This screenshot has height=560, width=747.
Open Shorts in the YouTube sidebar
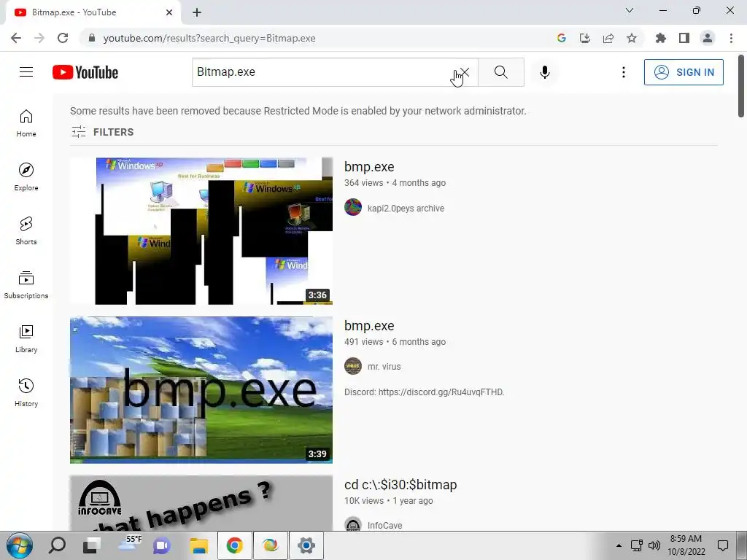[x=26, y=230]
